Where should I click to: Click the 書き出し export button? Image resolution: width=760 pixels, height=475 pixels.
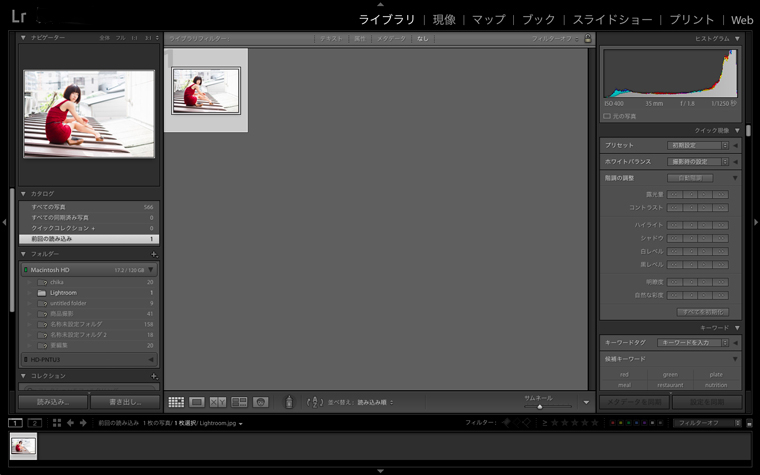[125, 402]
